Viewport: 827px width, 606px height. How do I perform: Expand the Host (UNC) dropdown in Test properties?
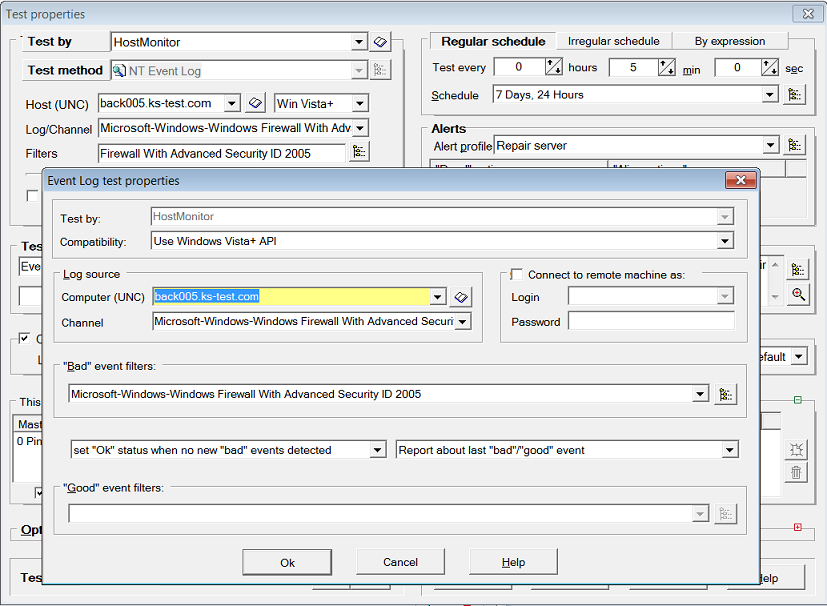coord(232,103)
